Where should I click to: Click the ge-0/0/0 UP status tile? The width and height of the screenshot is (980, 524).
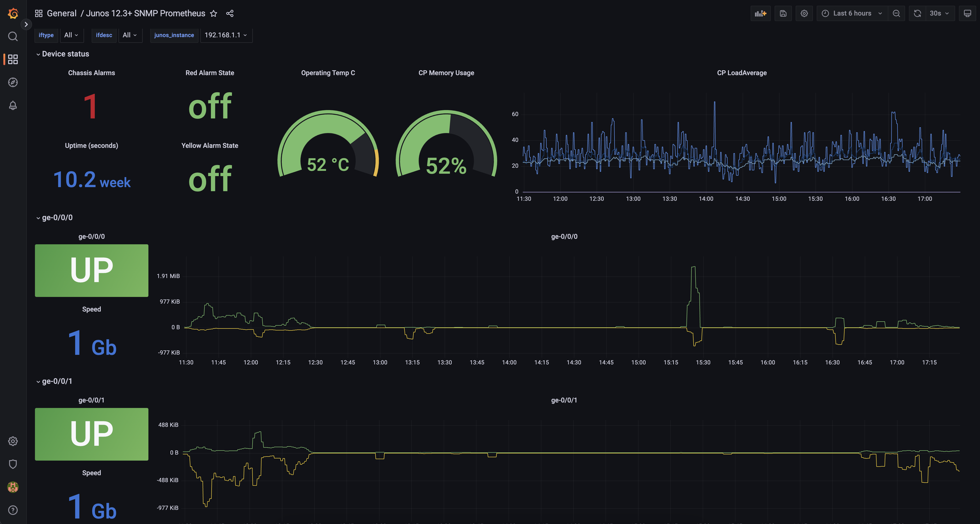coord(91,270)
